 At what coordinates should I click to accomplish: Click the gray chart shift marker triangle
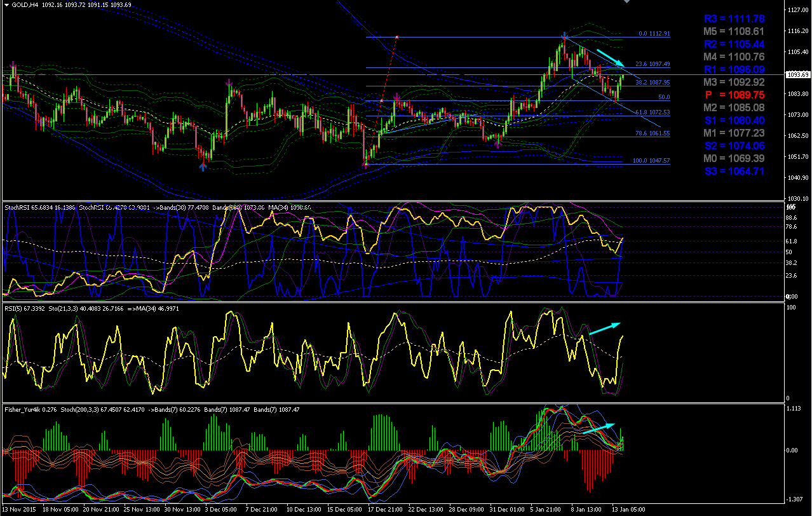pos(627,3)
